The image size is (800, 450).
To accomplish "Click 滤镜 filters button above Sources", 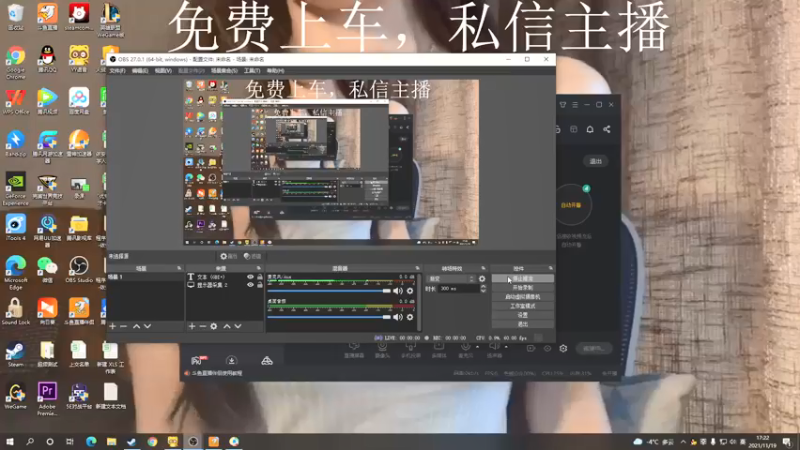I will click(253, 256).
